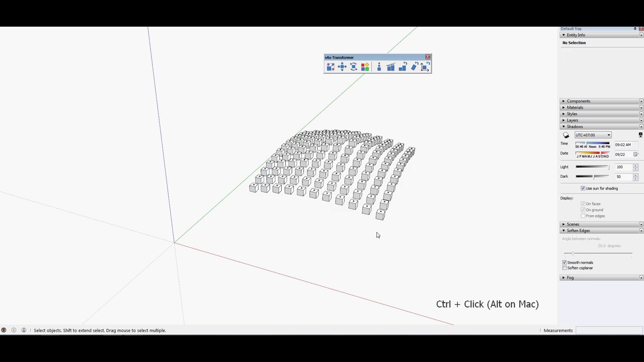Close the Materials panel
Image resolution: width=644 pixels, height=362 pixels.
pos(641,108)
